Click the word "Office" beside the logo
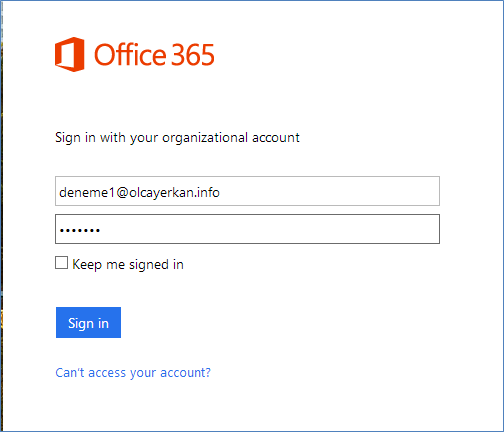This screenshot has width=504, height=432. click(130, 55)
